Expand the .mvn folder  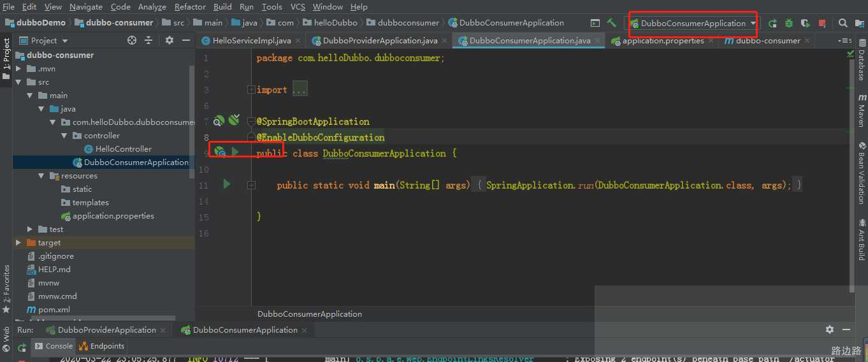point(19,68)
